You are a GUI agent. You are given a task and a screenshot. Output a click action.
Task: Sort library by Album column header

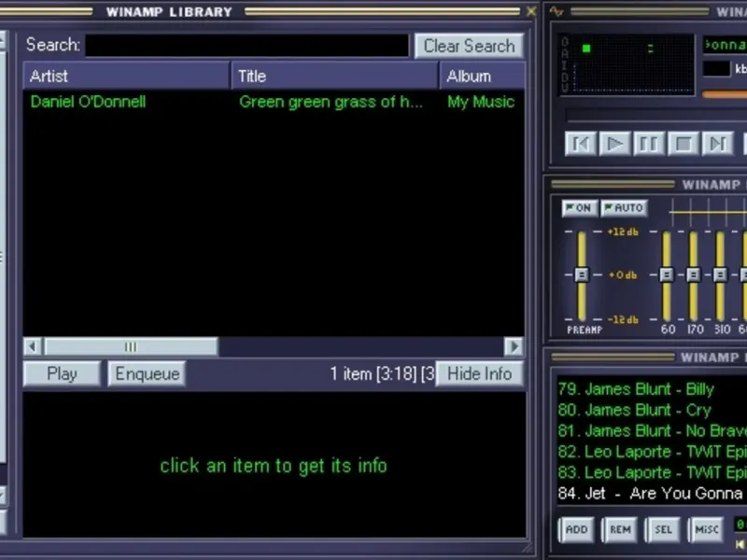tap(482, 76)
